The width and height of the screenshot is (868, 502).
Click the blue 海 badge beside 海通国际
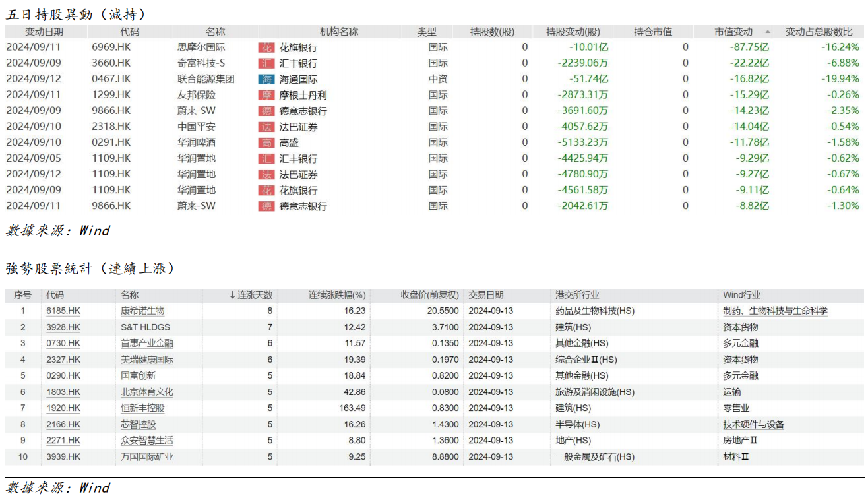tap(266, 79)
